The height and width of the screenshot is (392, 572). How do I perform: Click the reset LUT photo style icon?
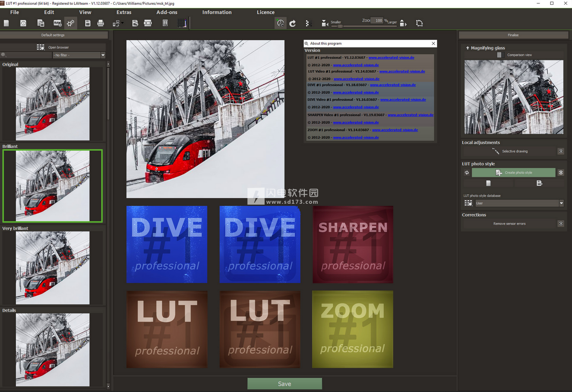(467, 173)
